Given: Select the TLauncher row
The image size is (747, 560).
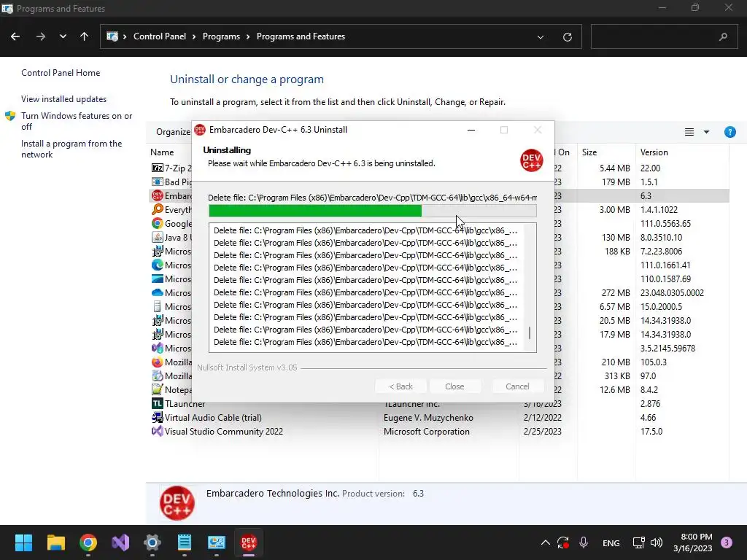Looking at the screenshot, I should click(x=439, y=404).
